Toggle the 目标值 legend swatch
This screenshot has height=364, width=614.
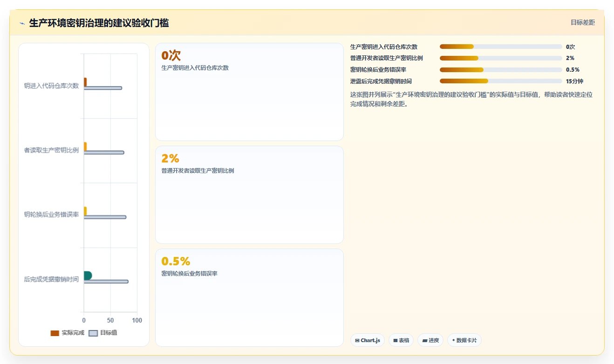tap(93, 333)
